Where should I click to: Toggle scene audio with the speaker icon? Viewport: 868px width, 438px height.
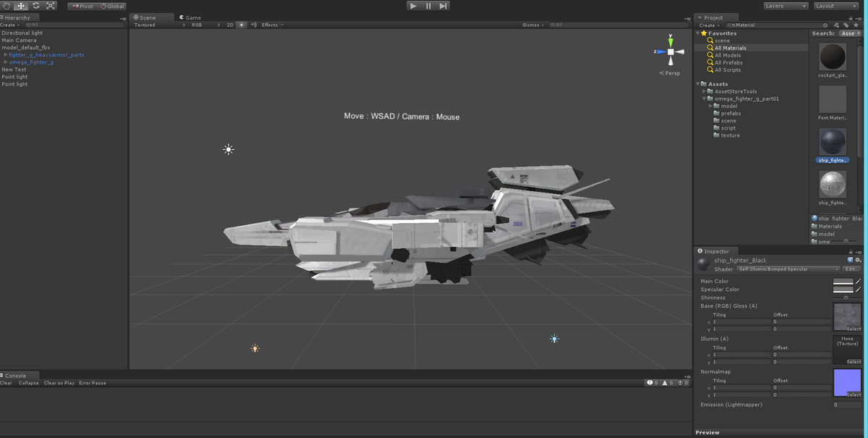point(255,24)
